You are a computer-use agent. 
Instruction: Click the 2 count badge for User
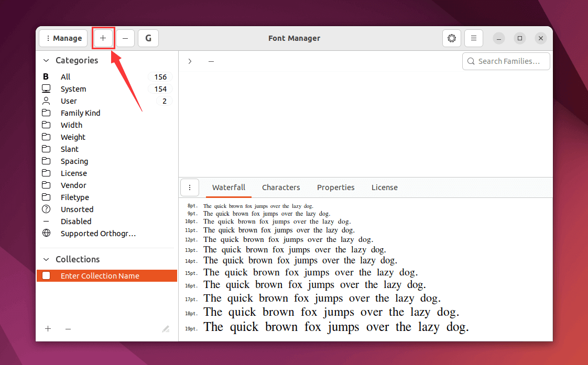click(x=164, y=101)
